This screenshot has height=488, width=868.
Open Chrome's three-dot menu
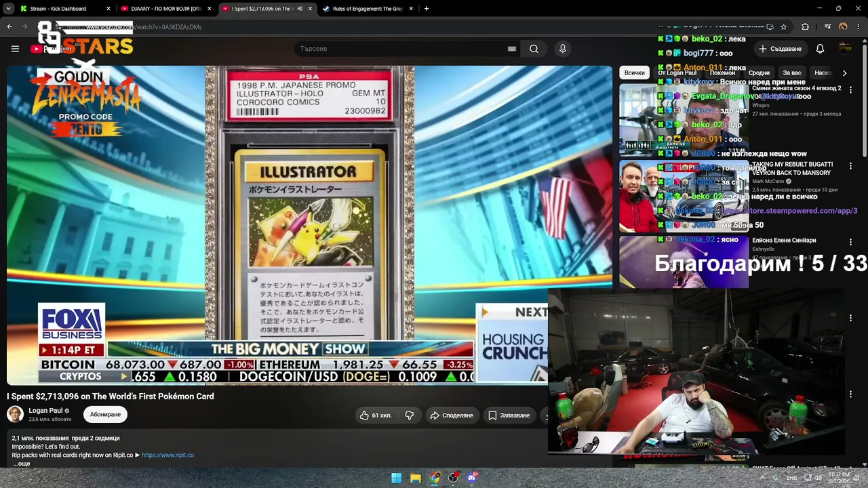[x=858, y=27]
